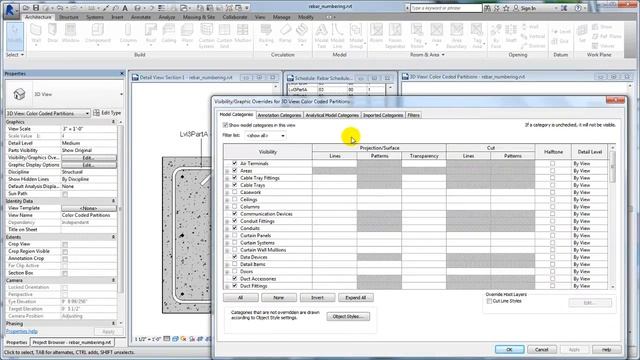Expand the Areas category row
Screen dimensions: 640x360
(x=227, y=171)
